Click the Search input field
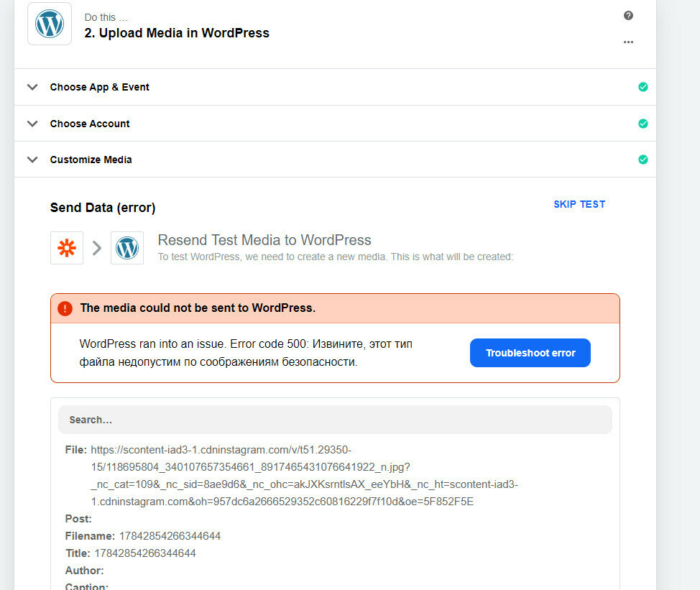 click(x=336, y=420)
